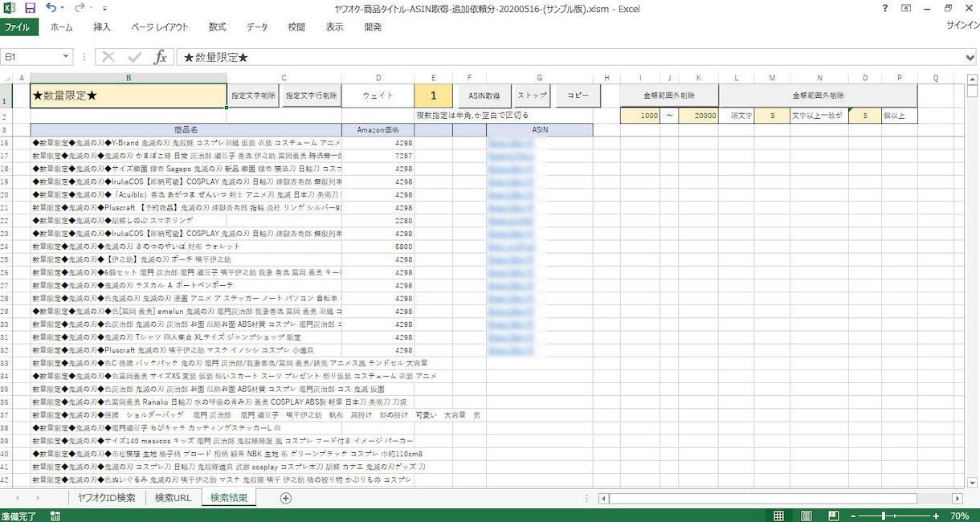The image size is (980, 522).
Task: Click the Excel application icon
Action: coord(9,8)
